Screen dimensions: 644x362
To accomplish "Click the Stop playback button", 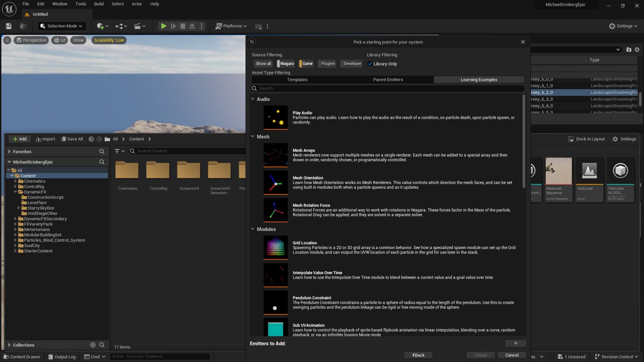I will 183,26.
